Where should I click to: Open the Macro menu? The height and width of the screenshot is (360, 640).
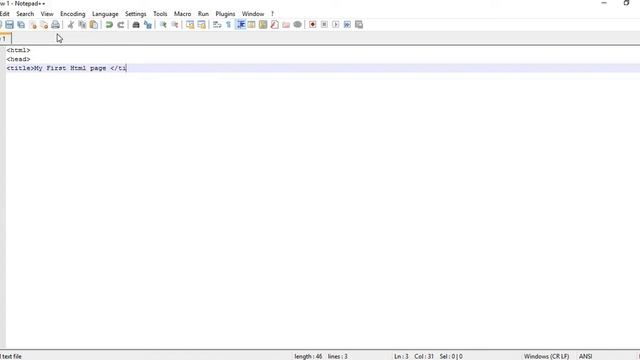coord(182,14)
